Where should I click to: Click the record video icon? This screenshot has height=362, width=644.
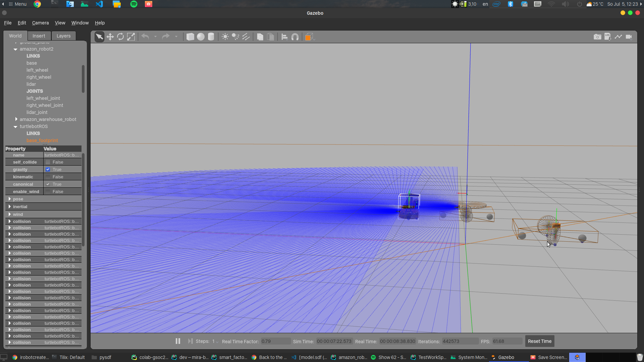tap(628, 37)
